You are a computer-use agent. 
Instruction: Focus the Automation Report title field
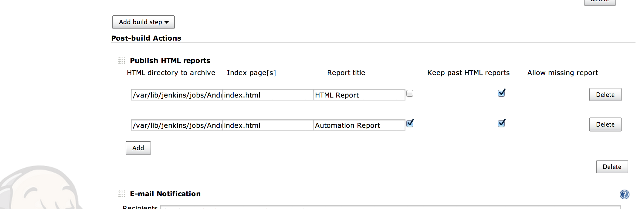tap(359, 125)
